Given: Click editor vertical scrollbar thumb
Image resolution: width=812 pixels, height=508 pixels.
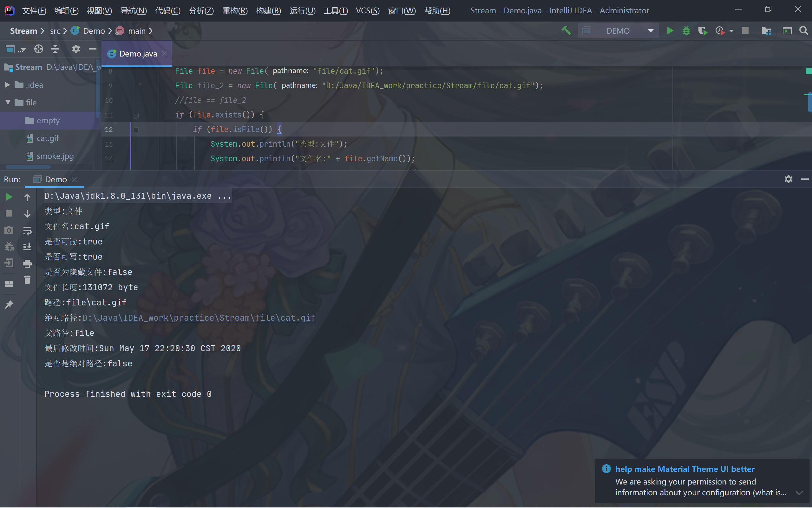Looking at the screenshot, I should [810, 103].
